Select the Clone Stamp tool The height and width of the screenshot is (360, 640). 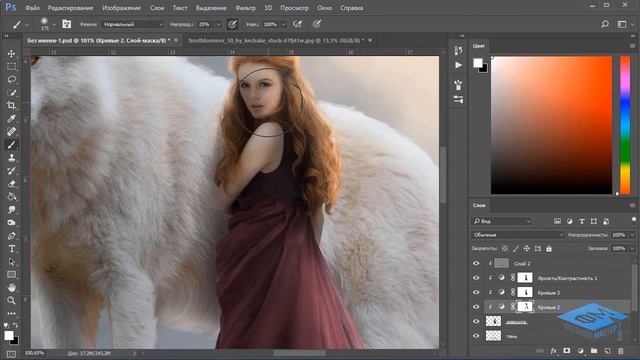pyautogui.click(x=11, y=158)
